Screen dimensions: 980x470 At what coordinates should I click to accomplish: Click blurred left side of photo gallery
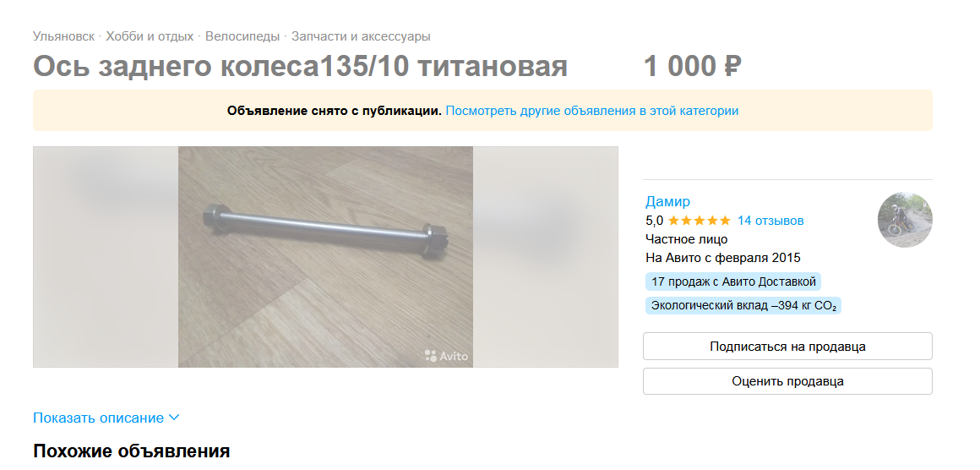pyautogui.click(x=106, y=257)
